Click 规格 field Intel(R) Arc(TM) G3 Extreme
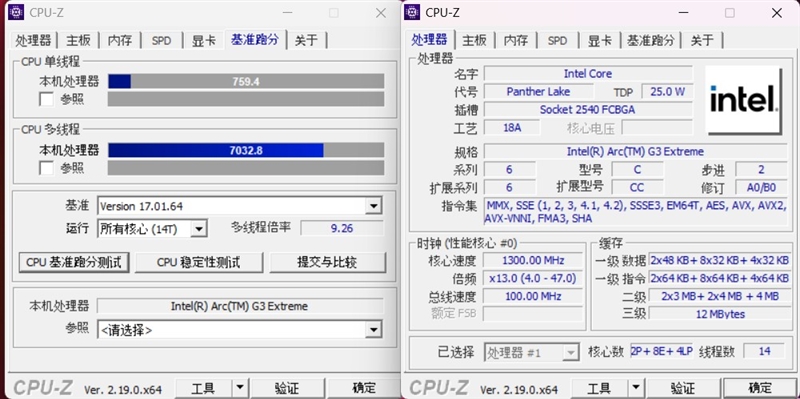800x399 pixels. pos(635,152)
